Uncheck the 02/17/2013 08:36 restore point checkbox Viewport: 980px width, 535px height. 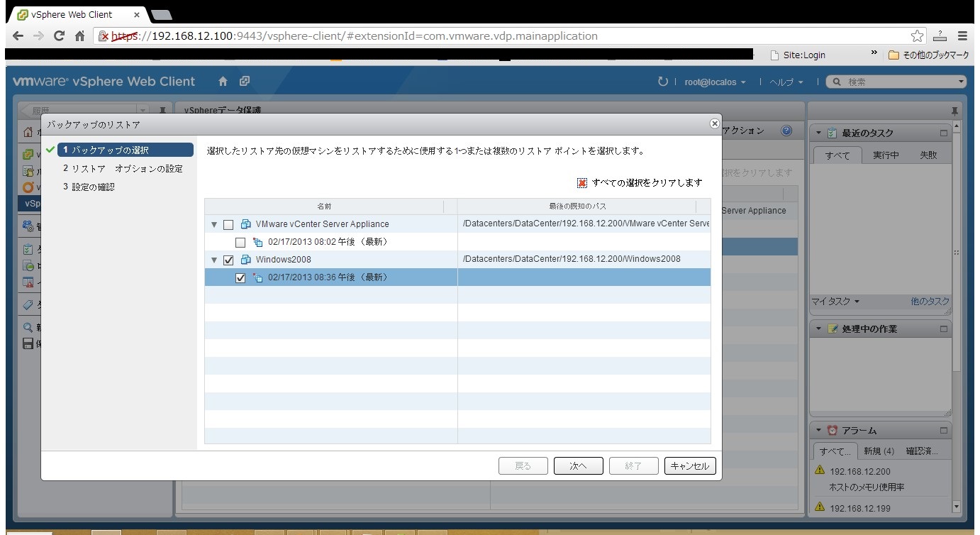pos(240,277)
